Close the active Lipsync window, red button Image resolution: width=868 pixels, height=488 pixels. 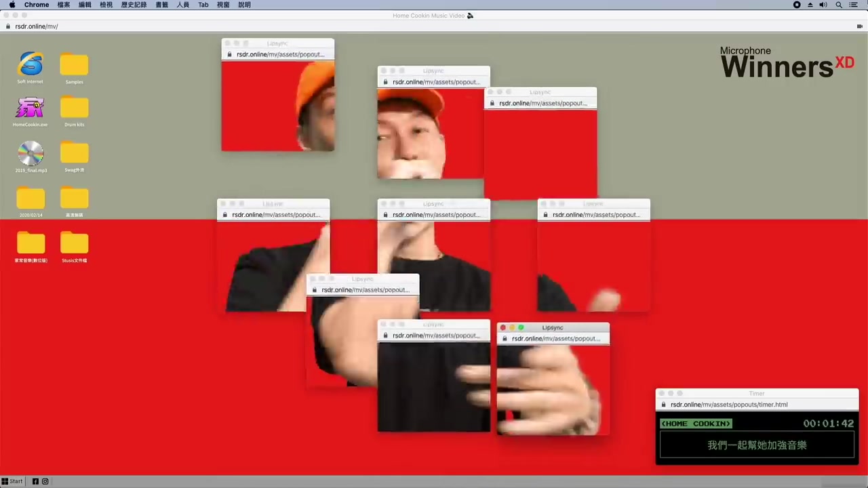[503, 327]
